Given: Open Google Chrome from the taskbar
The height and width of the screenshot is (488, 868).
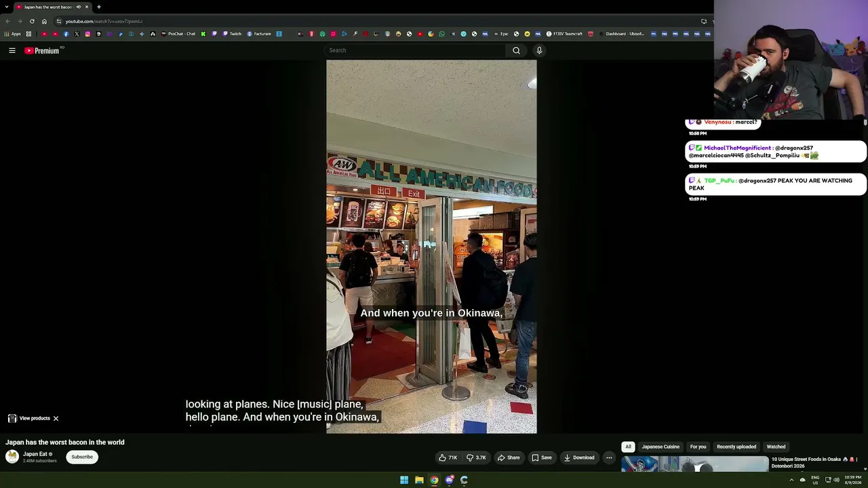Looking at the screenshot, I should click(434, 480).
